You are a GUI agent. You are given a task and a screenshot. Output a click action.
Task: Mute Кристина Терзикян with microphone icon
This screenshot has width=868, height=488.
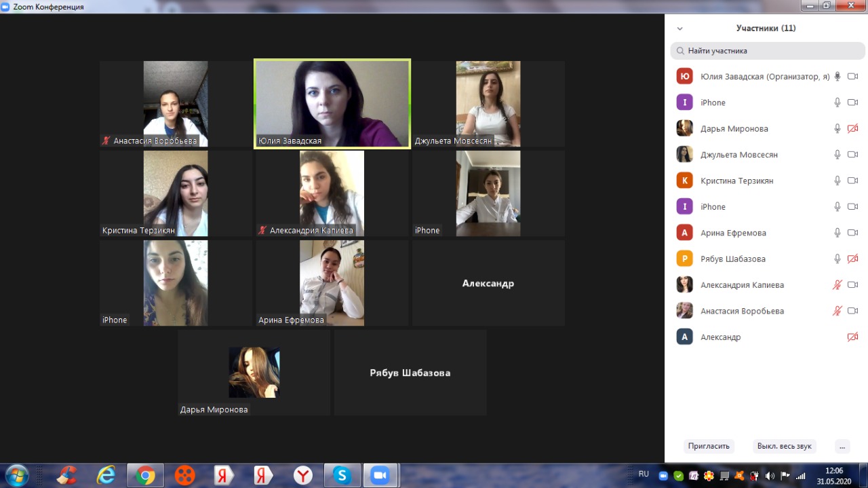click(837, 181)
